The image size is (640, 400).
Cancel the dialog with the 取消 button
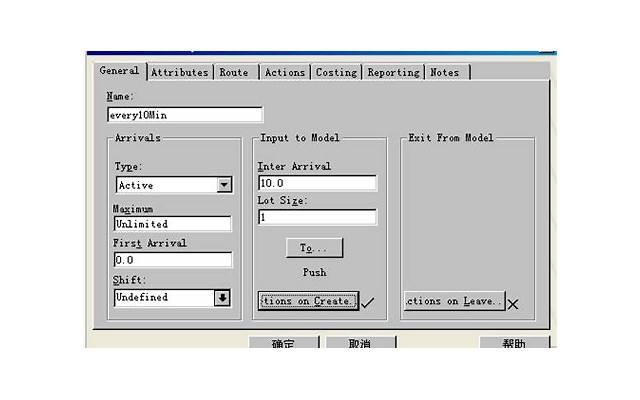pyautogui.click(x=360, y=343)
